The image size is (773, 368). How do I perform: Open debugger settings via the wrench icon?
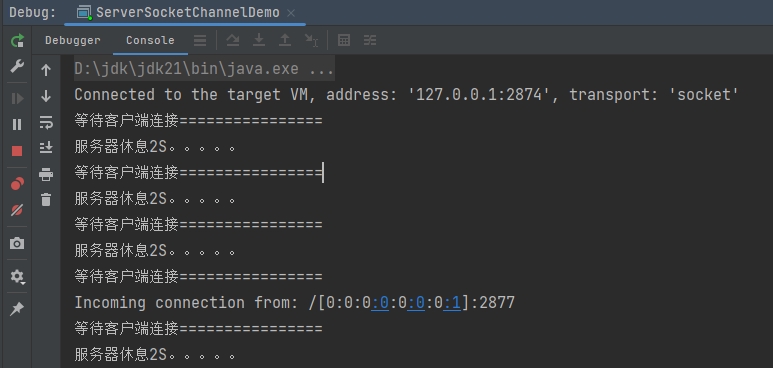[17, 66]
